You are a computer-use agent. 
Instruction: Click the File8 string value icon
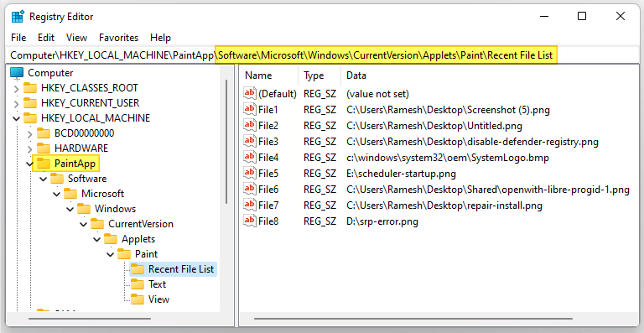pyautogui.click(x=249, y=221)
